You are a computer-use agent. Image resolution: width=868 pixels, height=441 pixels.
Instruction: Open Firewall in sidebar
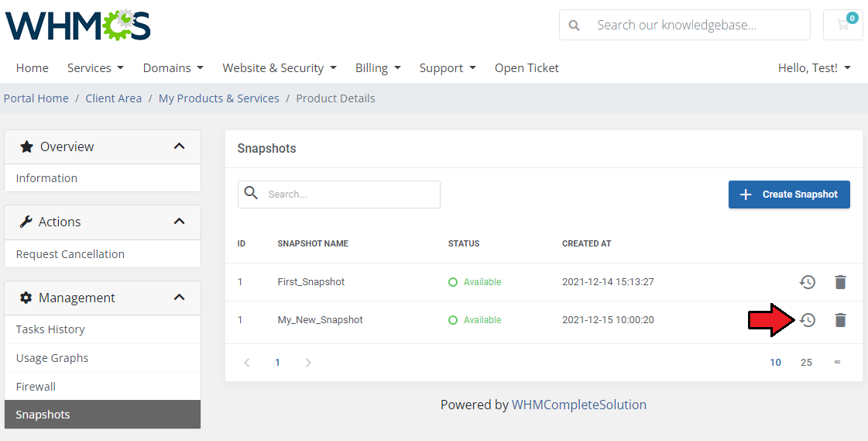[102, 386]
